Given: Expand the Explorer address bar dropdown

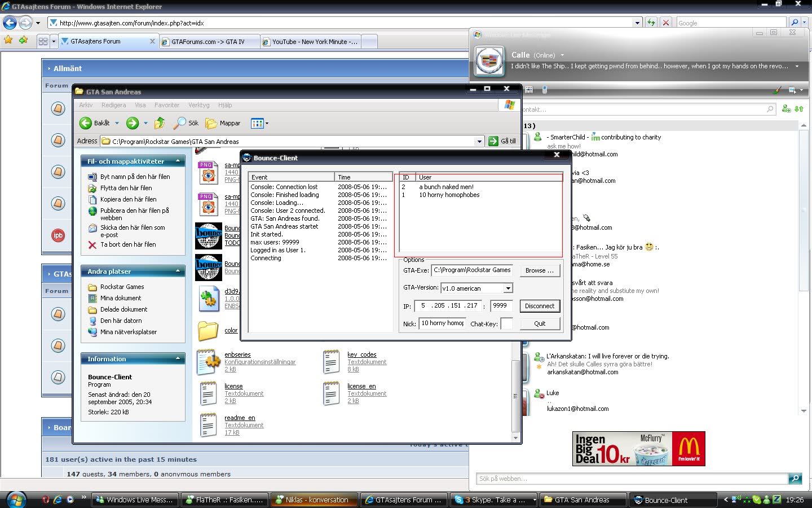Looking at the screenshot, I should point(479,141).
